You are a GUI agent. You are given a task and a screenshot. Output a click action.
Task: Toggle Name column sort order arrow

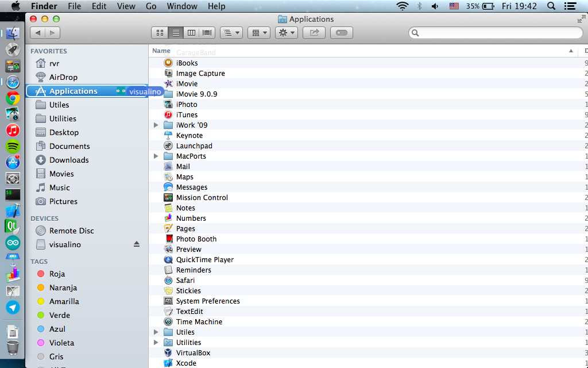pos(571,51)
